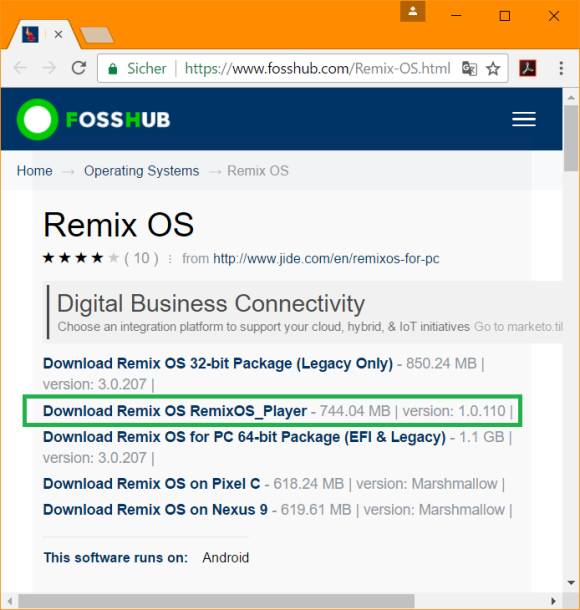The image size is (580, 610).
Task: Click the rating count ( 10 )
Action: 141,258
